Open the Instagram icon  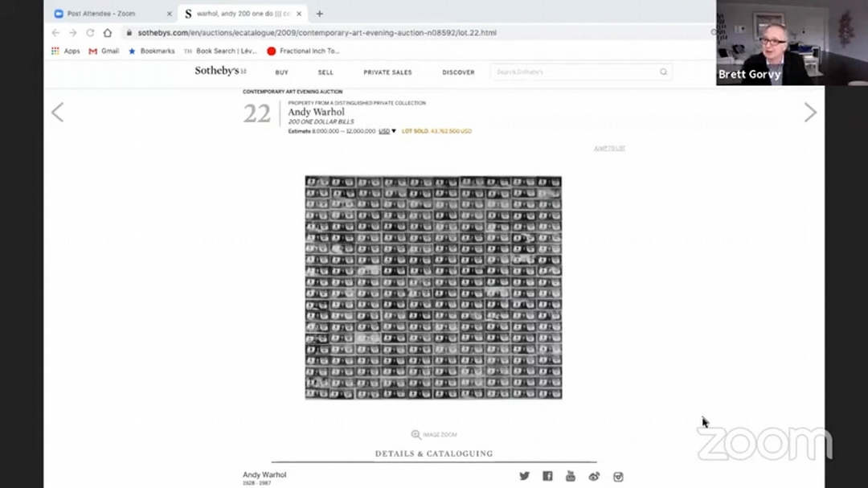tap(618, 477)
